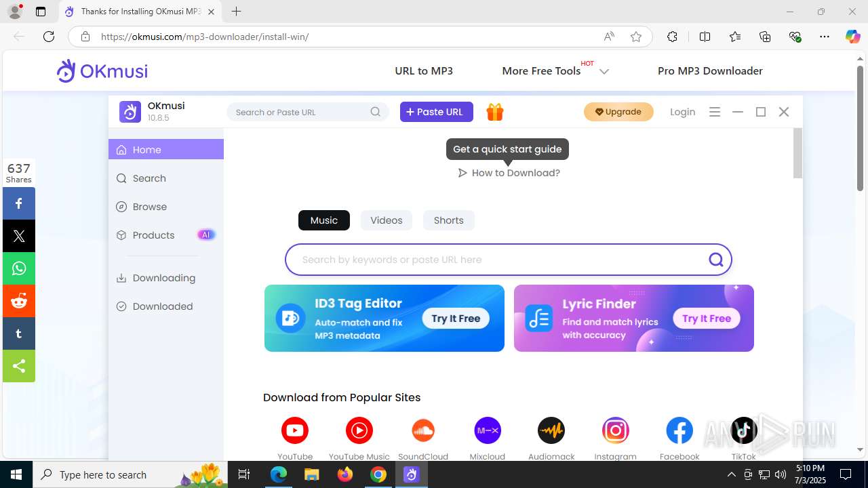Viewport: 868px width, 488px height.
Task: Show hidden system tray icons
Action: pos(731,474)
